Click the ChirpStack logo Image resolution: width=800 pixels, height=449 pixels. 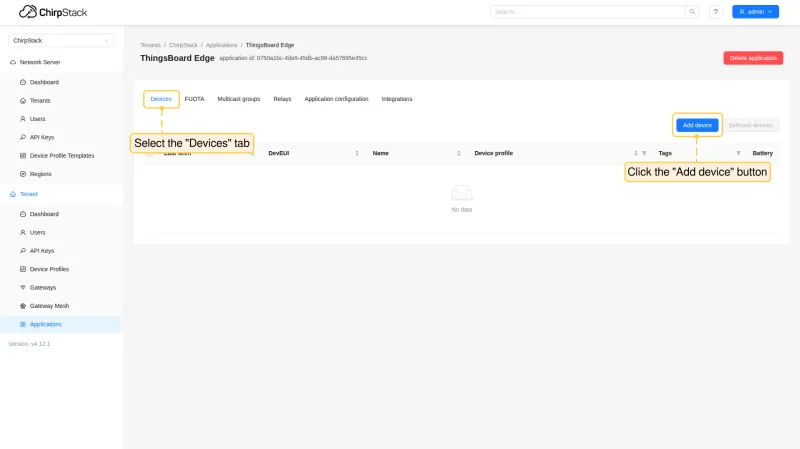click(53, 12)
